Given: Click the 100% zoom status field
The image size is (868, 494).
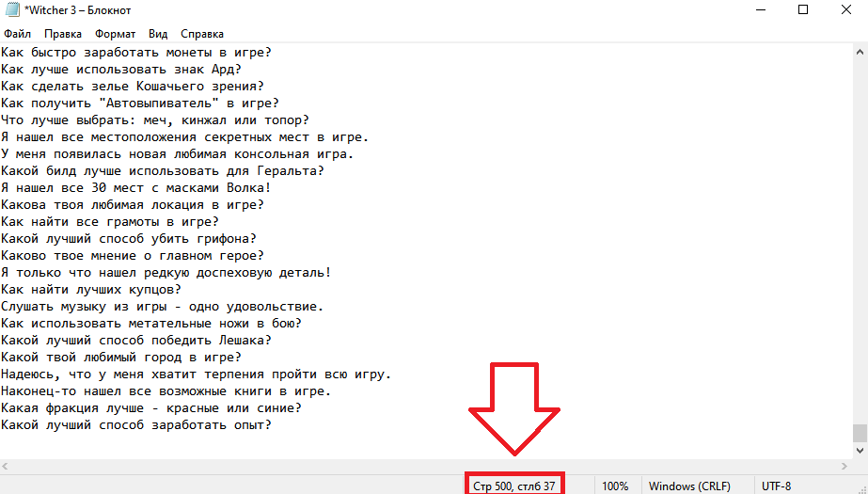Looking at the screenshot, I should (x=615, y=486).
